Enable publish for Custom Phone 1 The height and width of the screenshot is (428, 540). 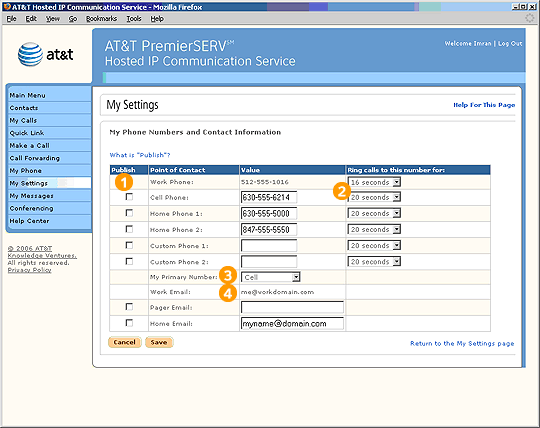[129, 245]
